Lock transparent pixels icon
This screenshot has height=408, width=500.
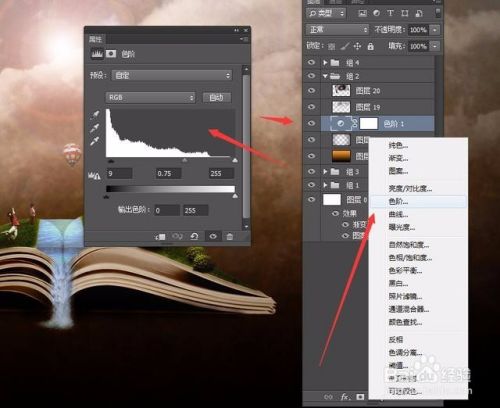(331, 46)
